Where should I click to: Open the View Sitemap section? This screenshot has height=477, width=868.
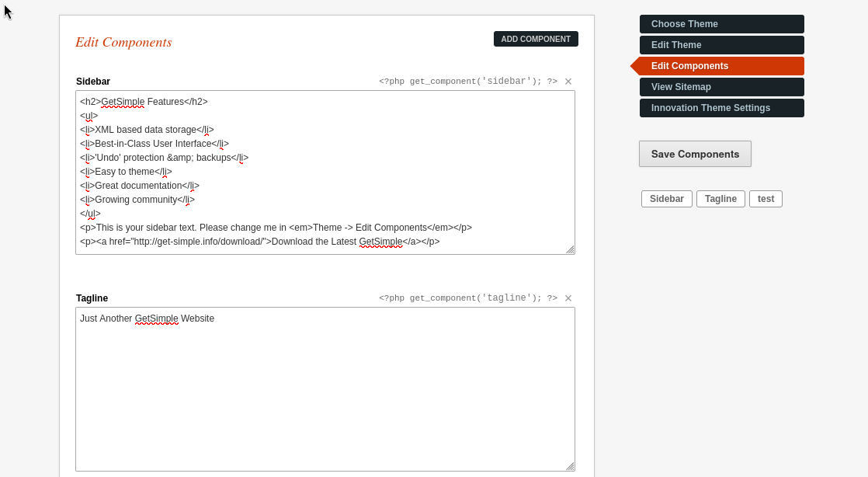pyautogui.click(x=721, y=86)
